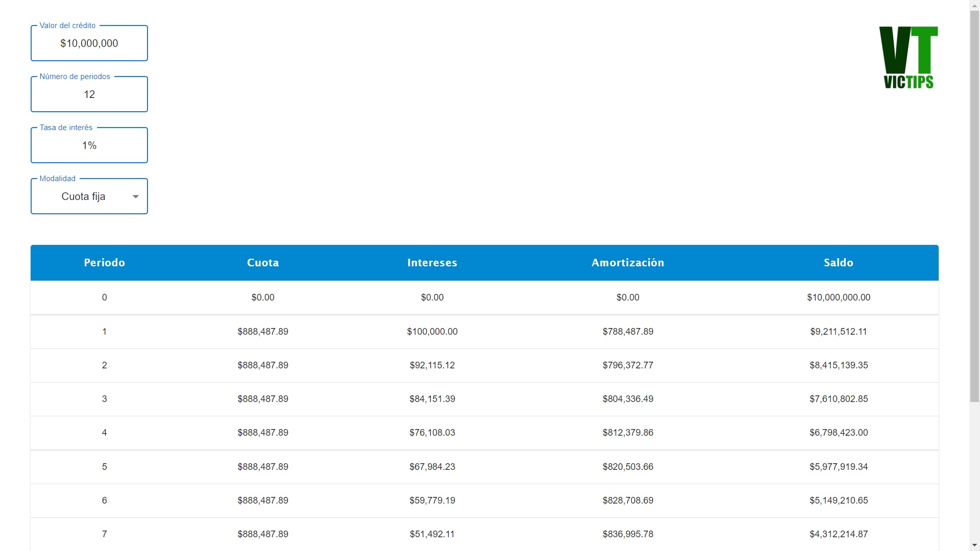The image size is (980, 551).
Task: Click the Saldo column header
Action: click(839, 263)
